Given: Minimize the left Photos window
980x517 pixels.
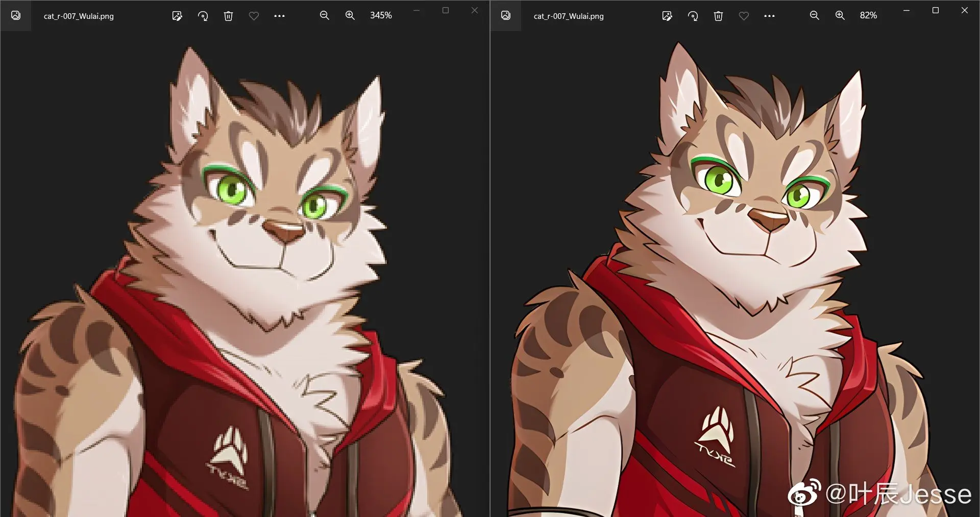Looking at the screenshot, I should point(416,10).
